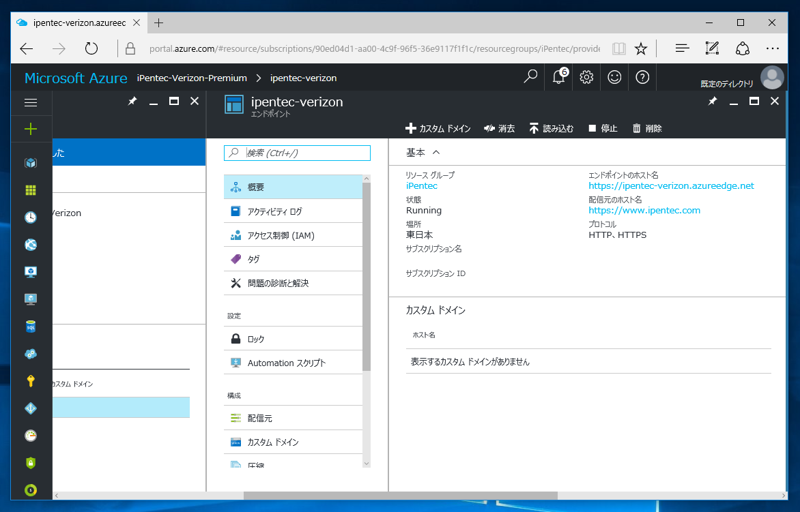800x512 pixels.
Task: Click the ホスト名 column header
Action: pyautogui.click(x=423, y=335)
